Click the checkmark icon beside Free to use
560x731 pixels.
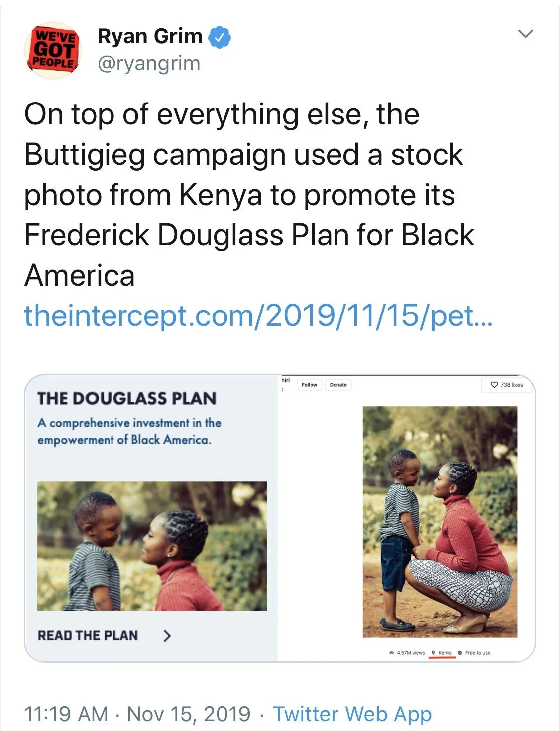(460, 653)
